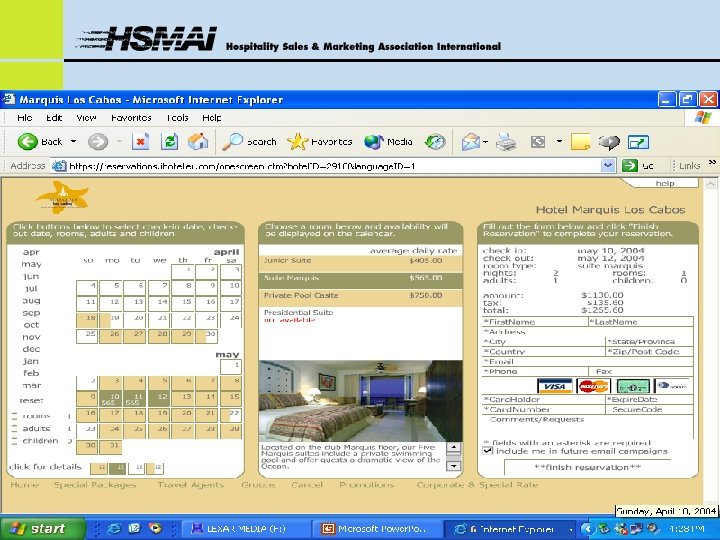Open Media globe icon

373,142
